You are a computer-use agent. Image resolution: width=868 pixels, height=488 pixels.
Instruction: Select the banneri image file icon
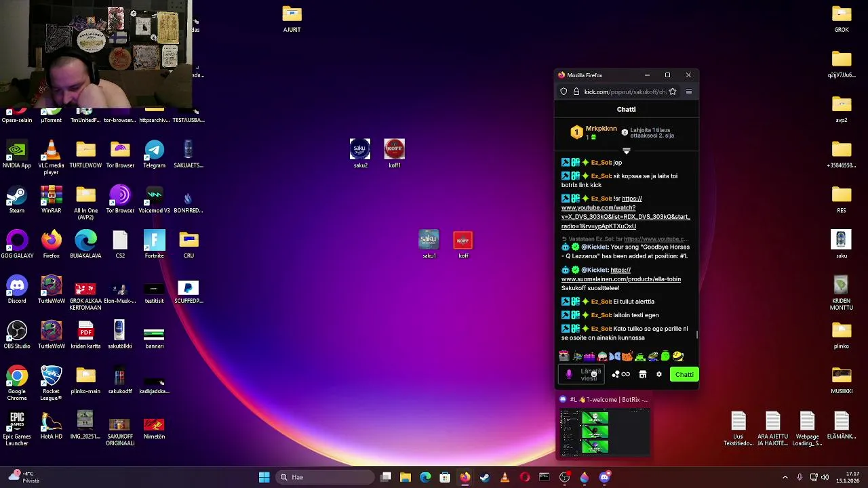[x=154, y=335]
